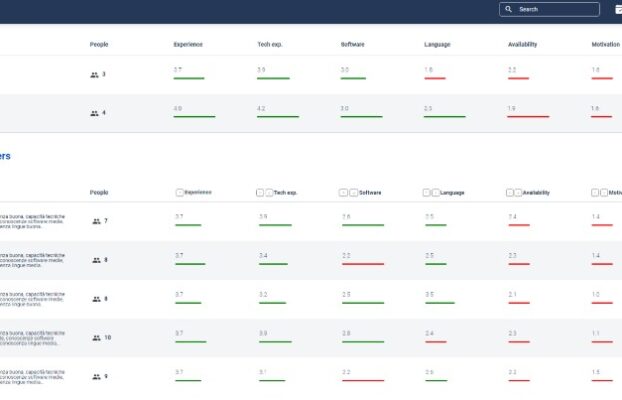Click the people icon beside count 3
This screenshot has width=622, height=400.
click(95, 74)
